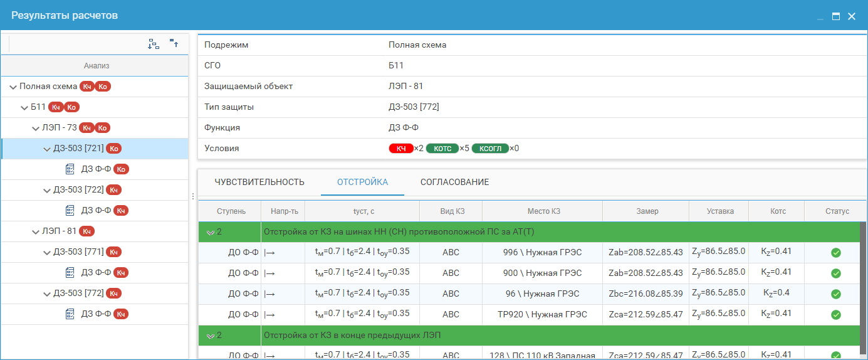
Task: Select the ДЗ-503 [722] tree row
Action: 95,190
